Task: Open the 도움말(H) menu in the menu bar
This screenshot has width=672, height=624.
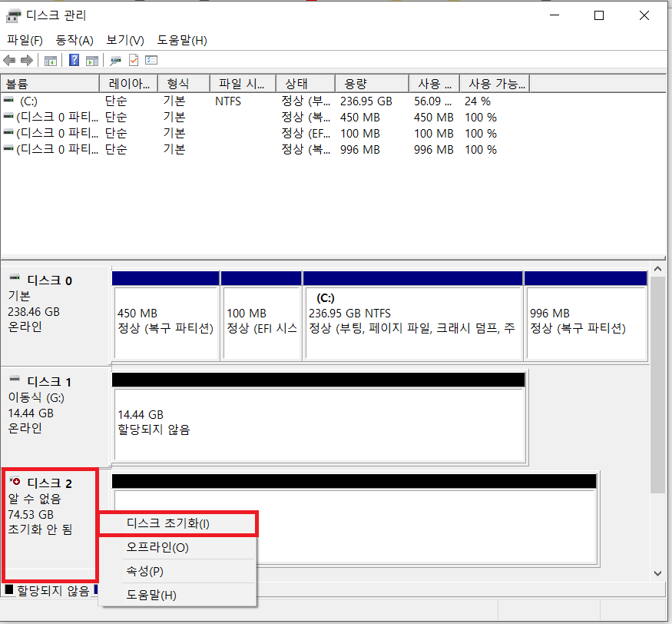Action: coord(182,40)
